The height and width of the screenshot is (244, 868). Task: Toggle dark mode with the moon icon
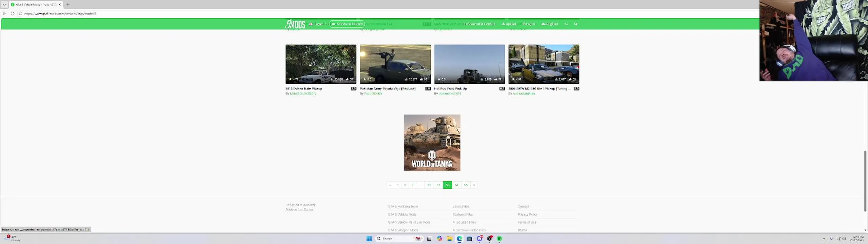(566, 24)
